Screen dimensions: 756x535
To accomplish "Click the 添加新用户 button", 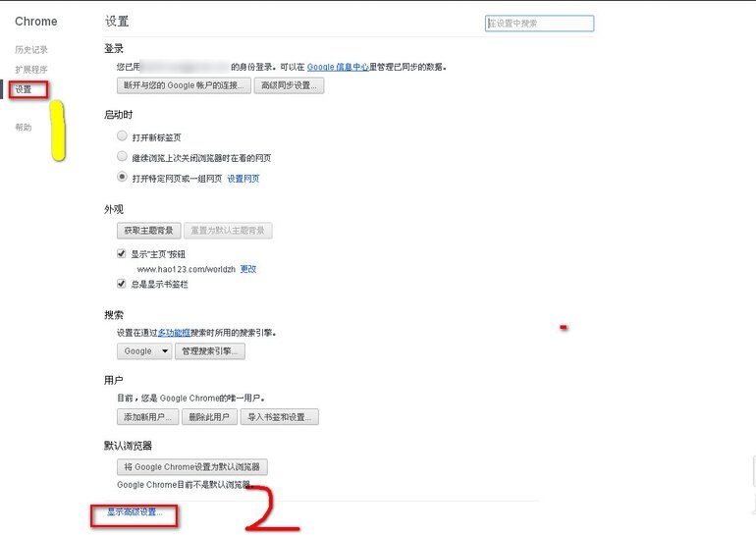I will coord(147,417).
